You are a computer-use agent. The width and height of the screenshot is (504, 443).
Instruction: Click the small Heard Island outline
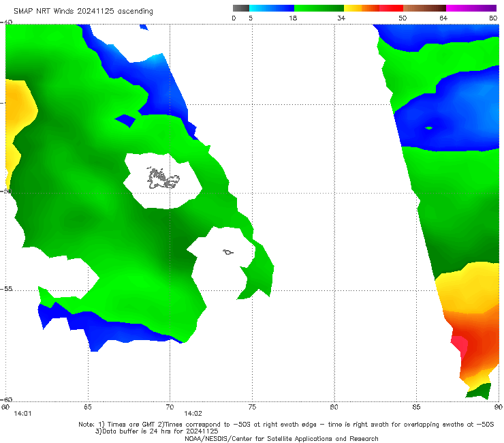[228, 252]
